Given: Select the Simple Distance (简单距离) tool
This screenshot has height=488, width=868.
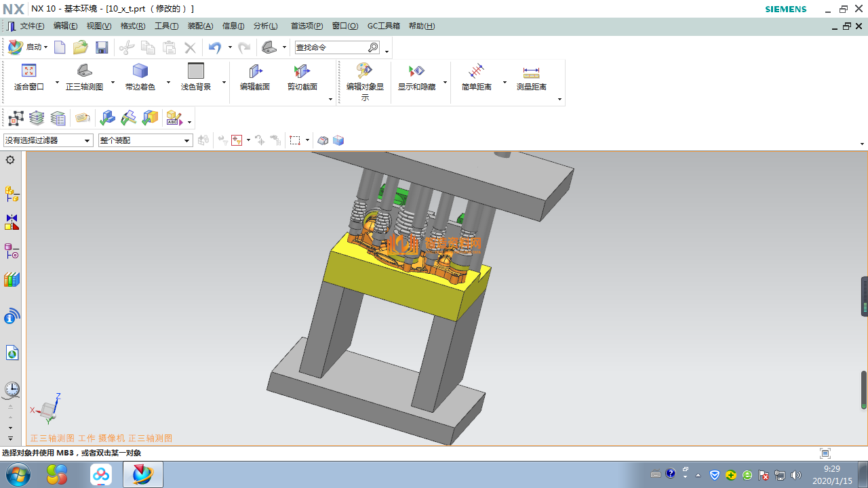Looking at the screenshot, I should pyautogui.click(x=476, y=71).
